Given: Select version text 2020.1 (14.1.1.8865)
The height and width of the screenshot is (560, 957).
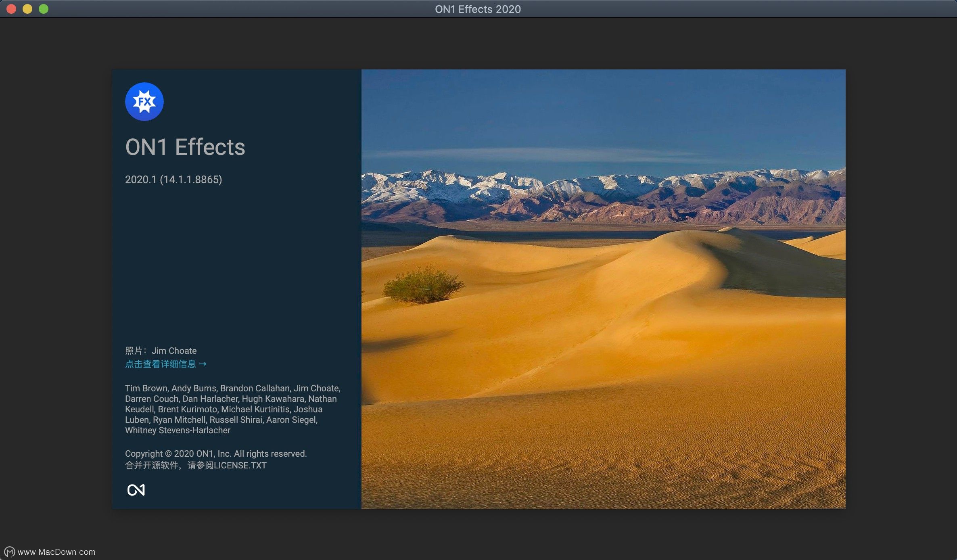Looking at the screenshot, I should pos(173,180).
